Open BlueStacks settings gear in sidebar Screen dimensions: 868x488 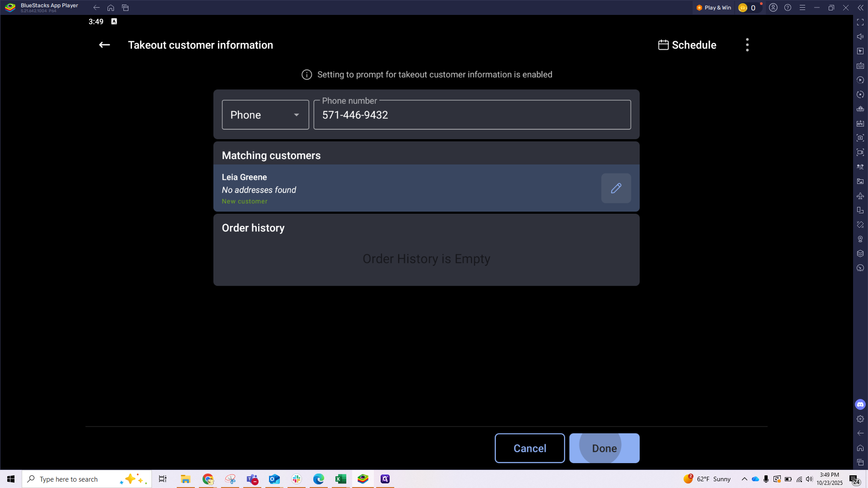pyautogui.click(x=860, y=419)
